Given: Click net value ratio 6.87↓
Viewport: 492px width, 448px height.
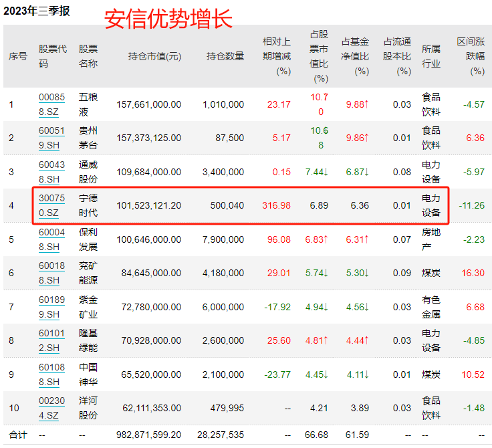Looking at the screenshot, I should click(x=358, y=172).
